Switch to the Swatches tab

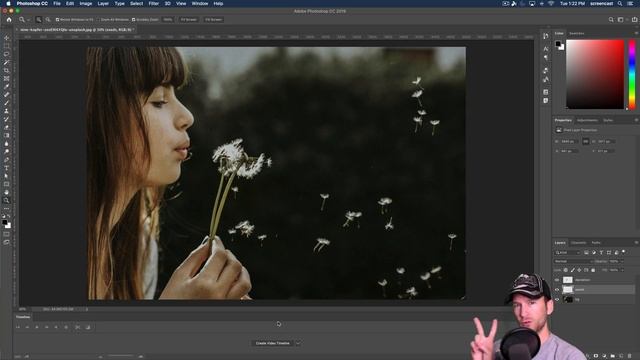[577, 33]
